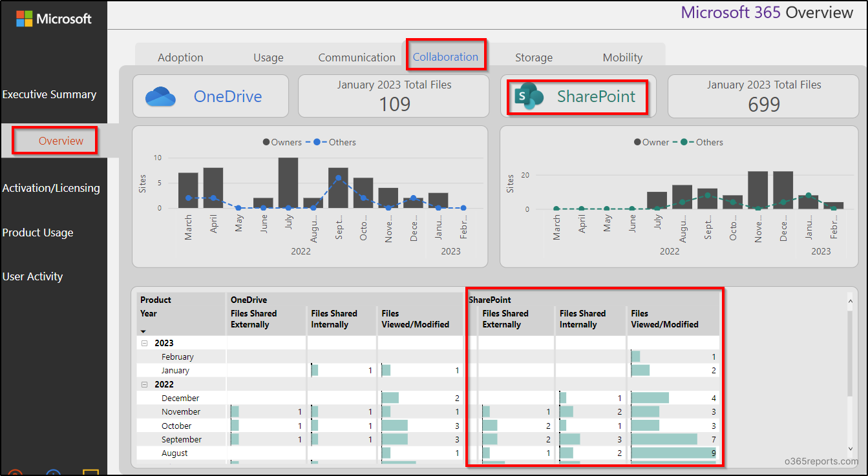Select Overview in the sidebar
The width and height of the screenshot is (868, 476).
click(61, 141)
